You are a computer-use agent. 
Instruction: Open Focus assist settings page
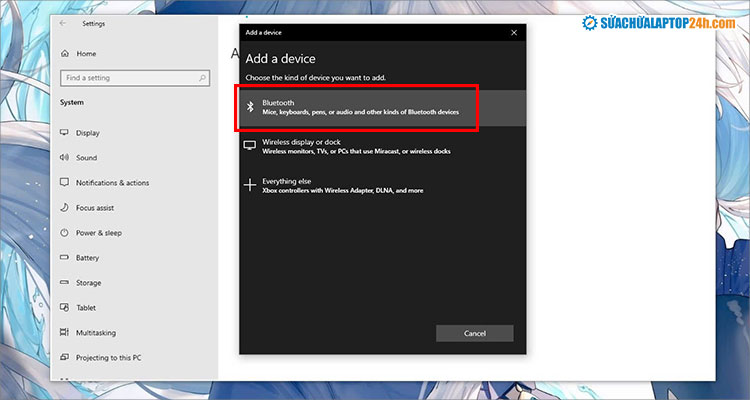pyautogui.click(x=96, y=208)
